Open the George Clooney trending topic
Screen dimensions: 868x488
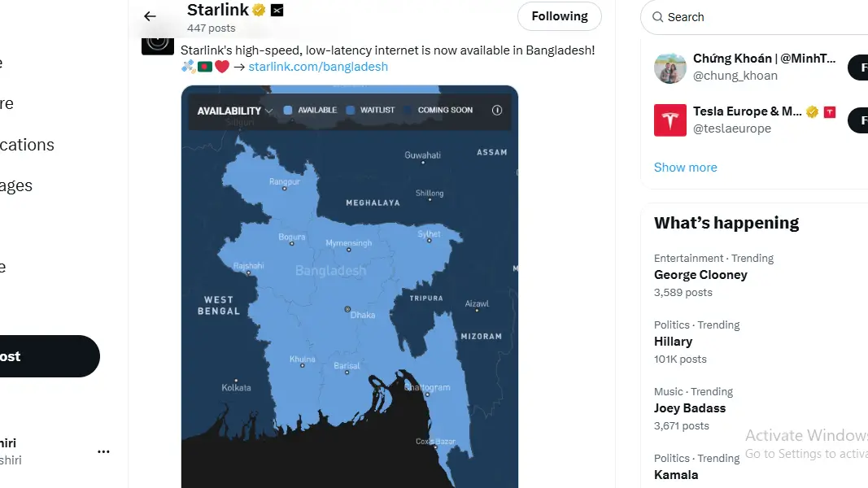(x=700, y=275)
